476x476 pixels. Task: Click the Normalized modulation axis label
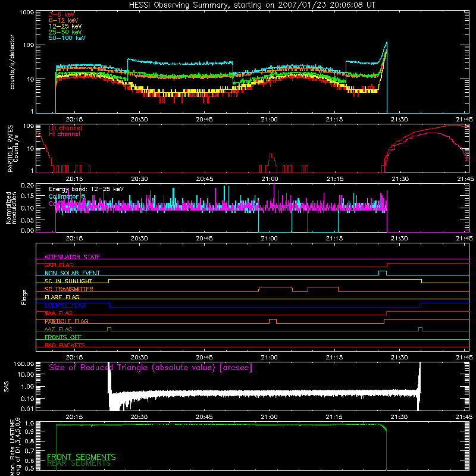click(11, 208)
